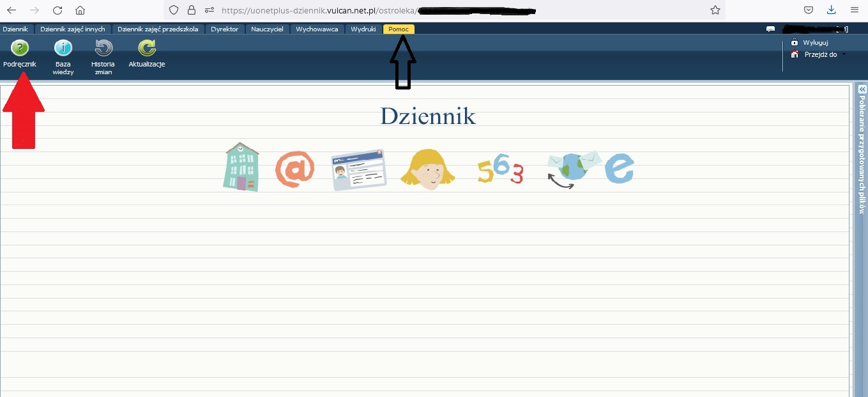Screen dimensions: 868x397
Task: Open the Dziennik zajęć przedszkola tab
Action: click(x=158, y=29)
